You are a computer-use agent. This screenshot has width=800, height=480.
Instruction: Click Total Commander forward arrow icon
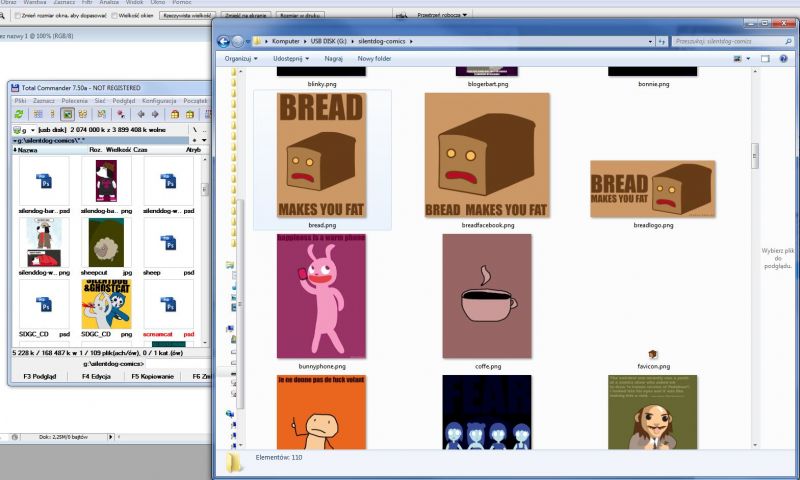155,114
